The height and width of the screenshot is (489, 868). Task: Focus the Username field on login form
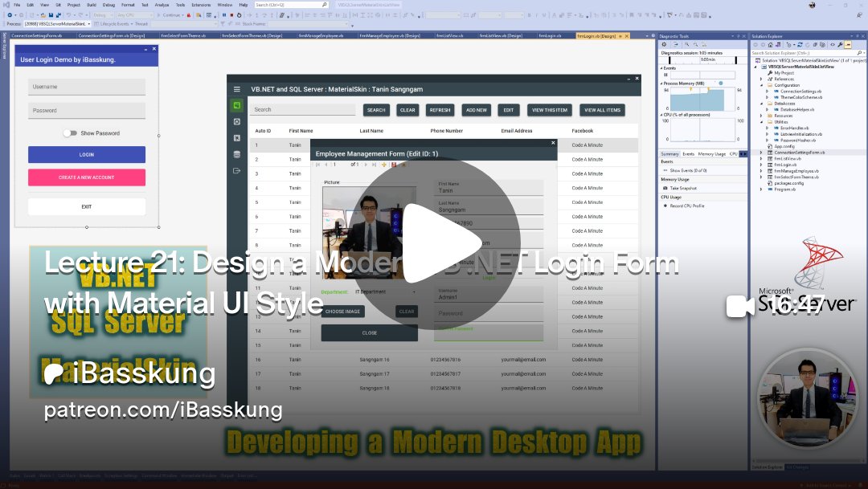(86, 87)
